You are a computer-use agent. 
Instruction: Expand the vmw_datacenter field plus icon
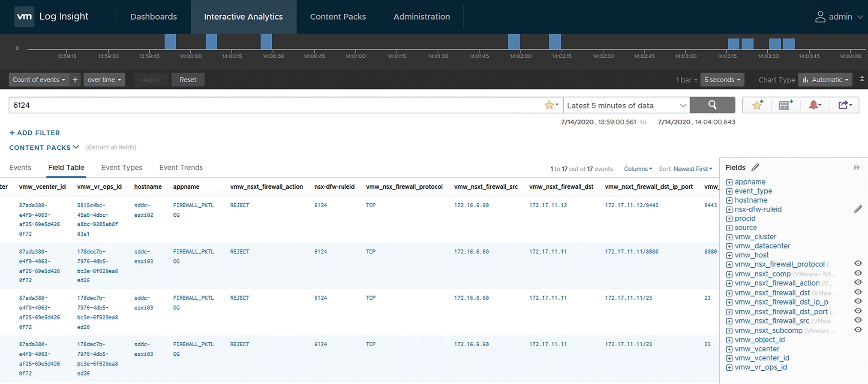click(x=729, y=246)
